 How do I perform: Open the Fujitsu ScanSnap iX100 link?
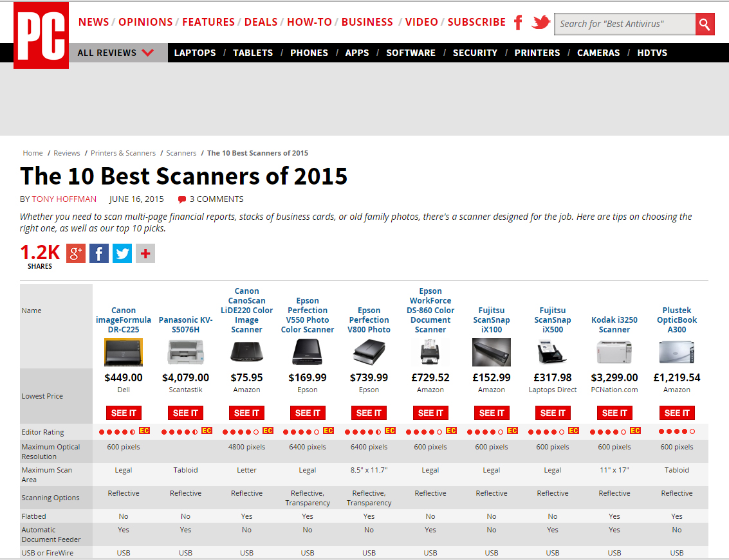coord(492,320)
